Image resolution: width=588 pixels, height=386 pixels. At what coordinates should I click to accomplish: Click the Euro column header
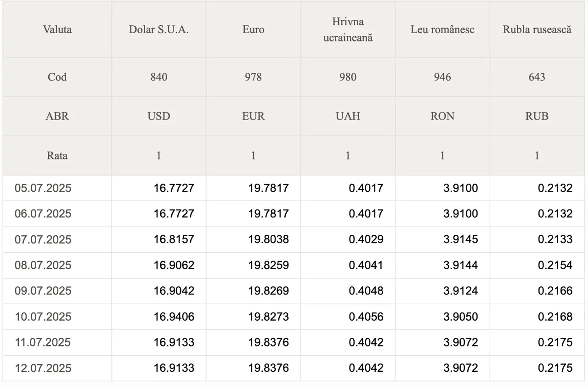pyautogui.click(x=253, y=29)
